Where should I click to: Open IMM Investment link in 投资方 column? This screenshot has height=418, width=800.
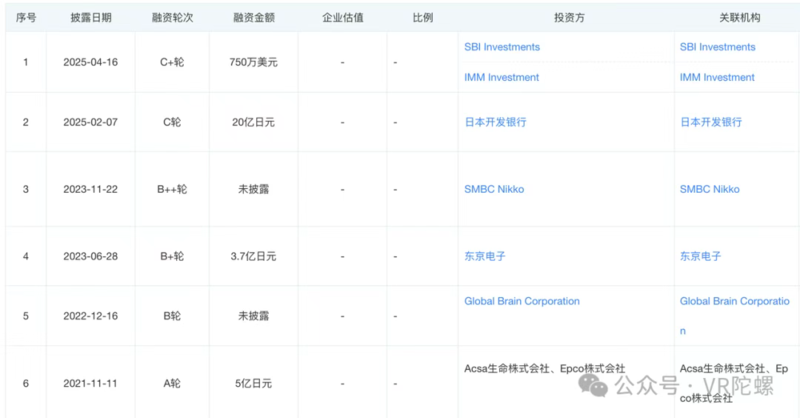(x=501, y=77)
